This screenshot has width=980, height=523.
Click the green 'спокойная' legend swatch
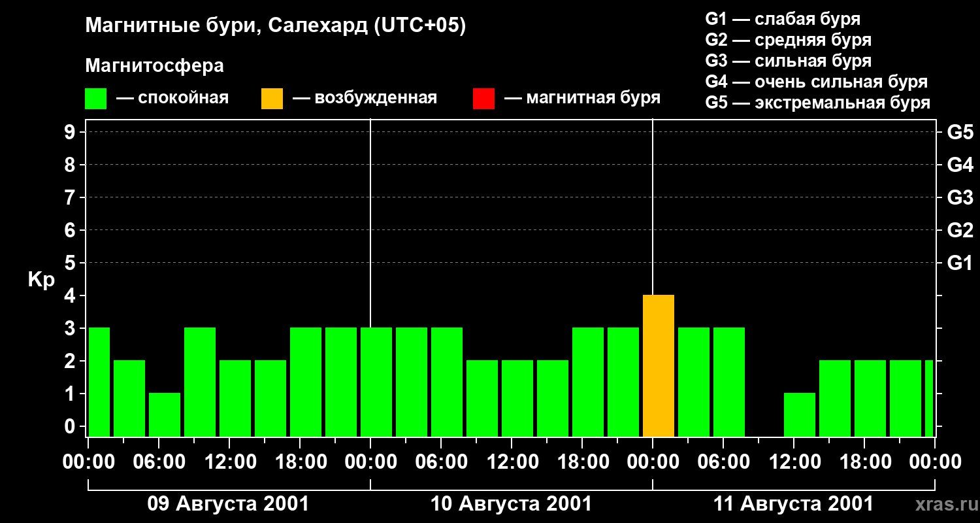[95, 99]
